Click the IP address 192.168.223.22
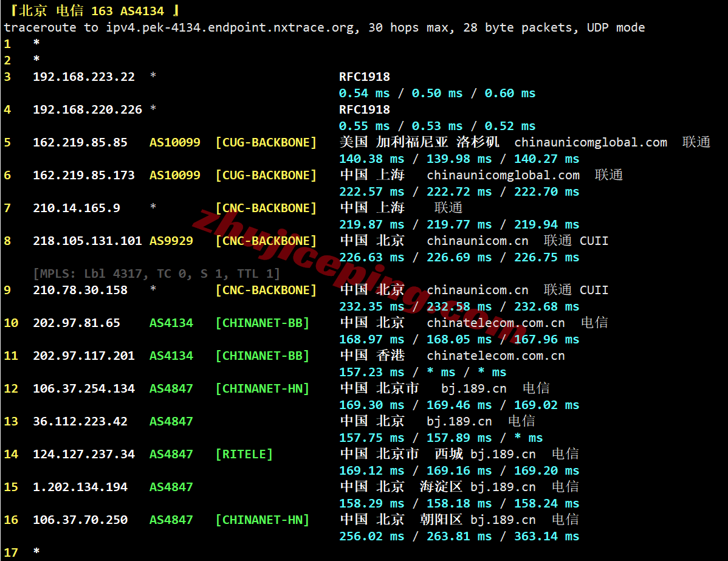 coord(84,77)
